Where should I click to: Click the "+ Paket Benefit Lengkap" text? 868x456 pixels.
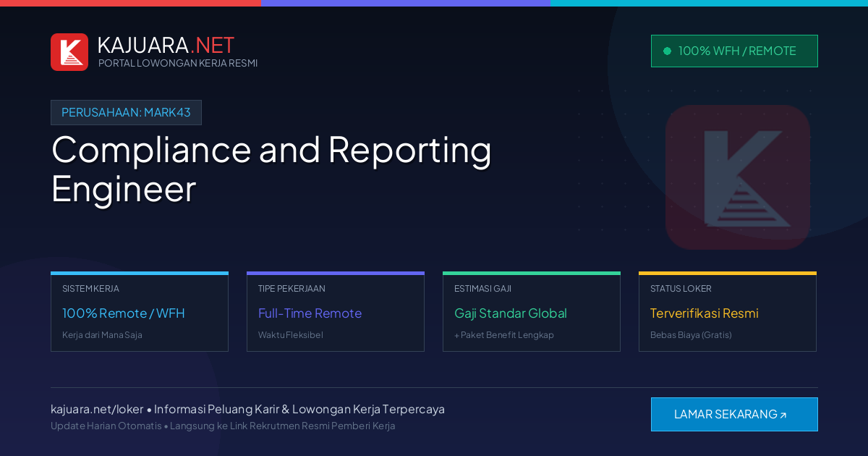coord(504,335)
